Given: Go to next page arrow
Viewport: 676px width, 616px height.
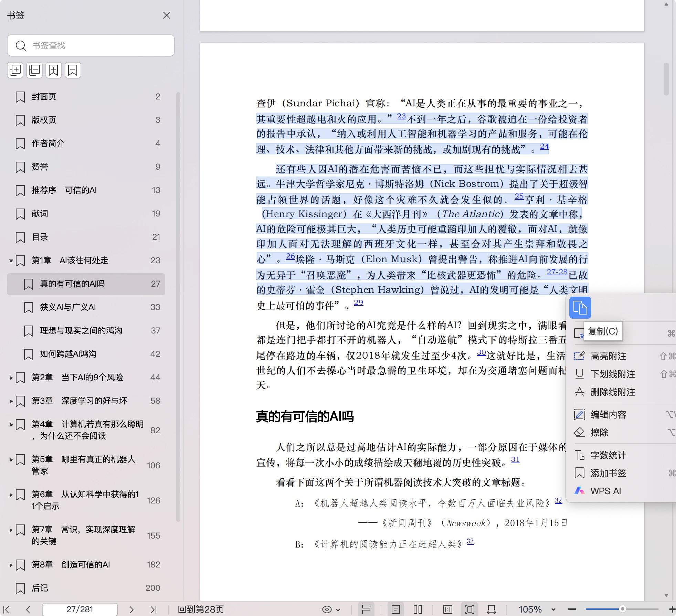Looking at the screenshot, I should point(131,609).
